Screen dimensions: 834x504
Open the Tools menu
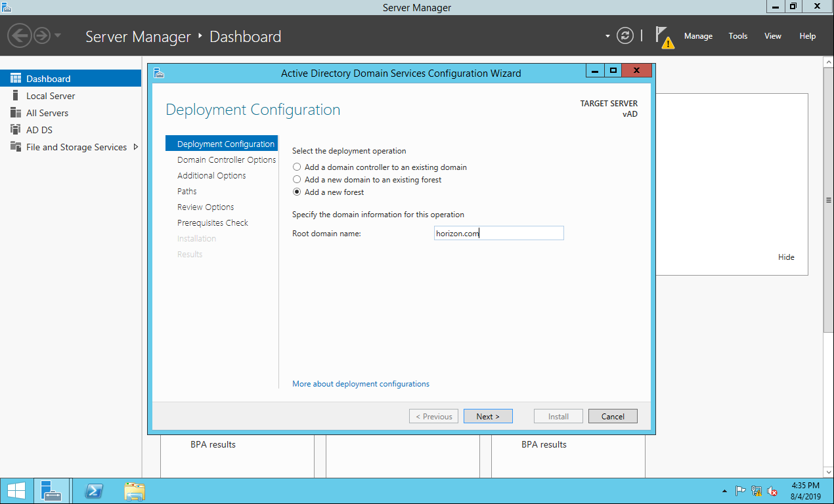[738, 36]
